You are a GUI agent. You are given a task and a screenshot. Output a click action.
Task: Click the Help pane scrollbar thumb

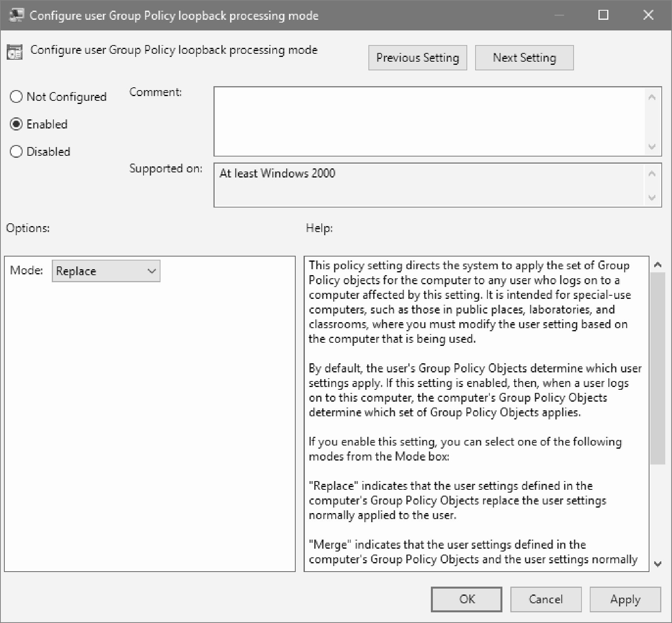click(658, 368)
